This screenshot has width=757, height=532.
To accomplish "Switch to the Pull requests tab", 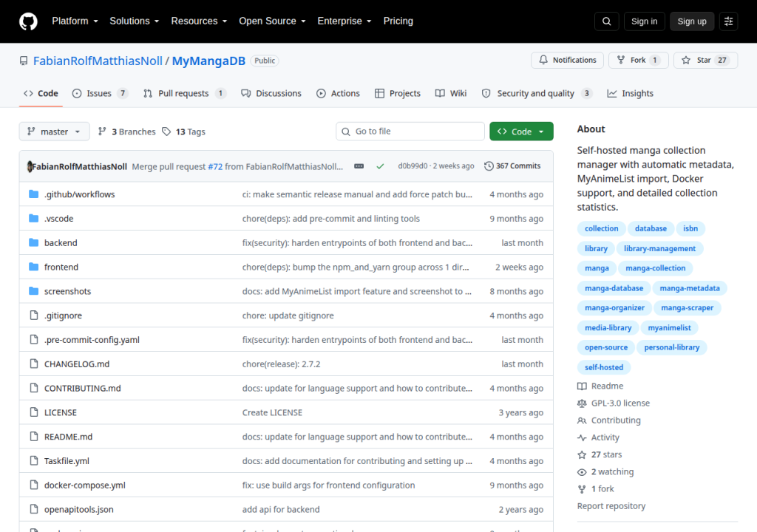I will [x=184, y=93].
